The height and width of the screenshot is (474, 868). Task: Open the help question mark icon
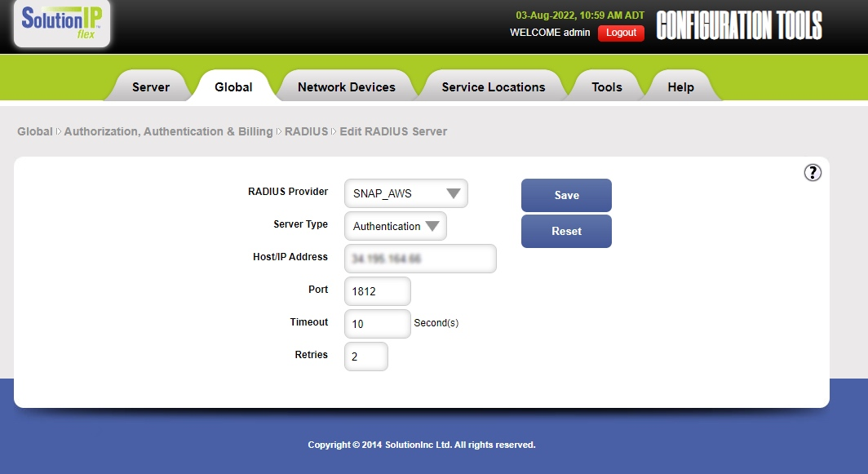813,172
